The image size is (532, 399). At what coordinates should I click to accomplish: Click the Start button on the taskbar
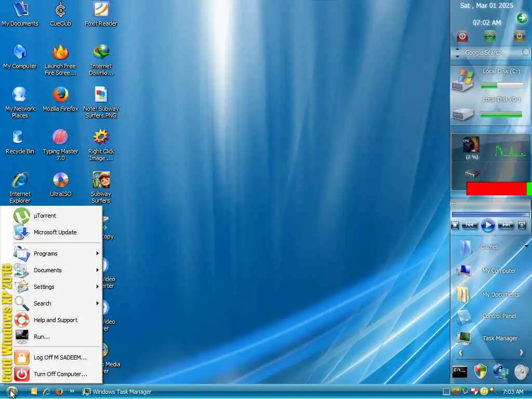point(11,392)
